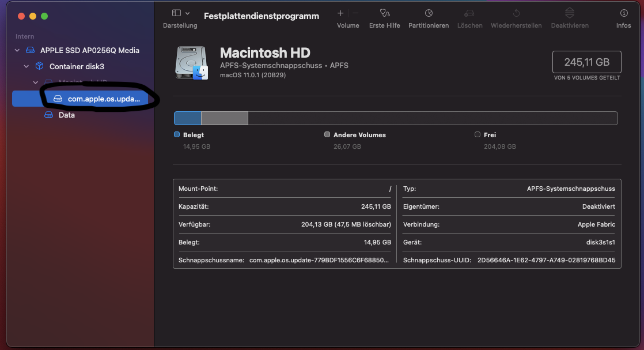Select the com.apple.os.upda... snapshot entry

tap(80, 99)
